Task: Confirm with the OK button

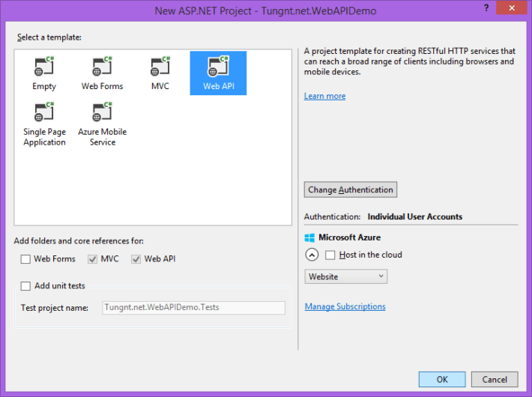Action: coord(442,379)
